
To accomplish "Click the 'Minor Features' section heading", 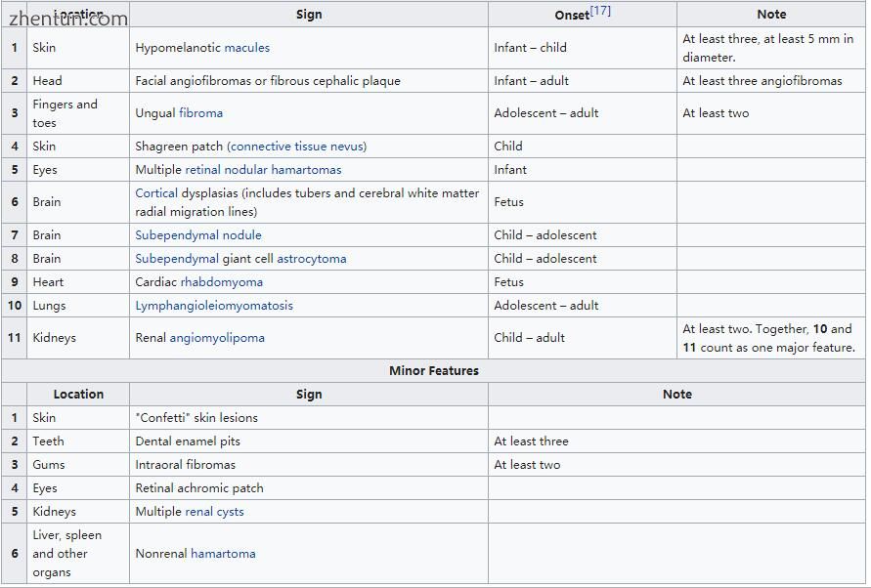I will [434, 371].
